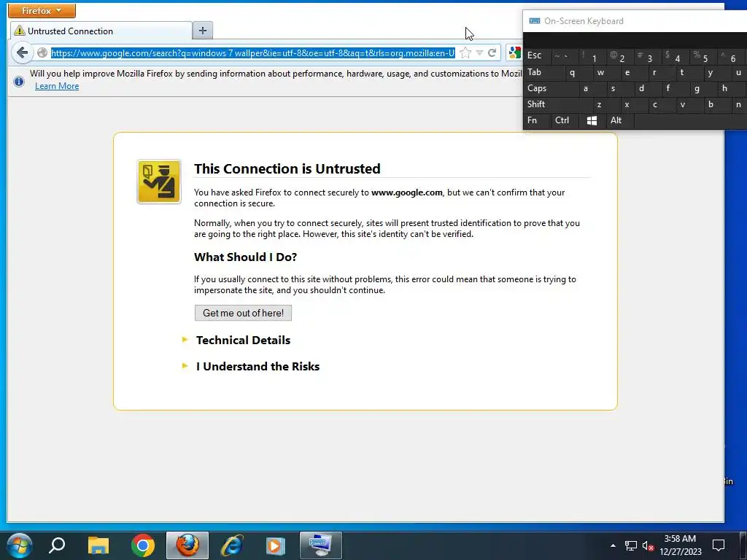Expand the Technical Details section
This screenshot has width=747, height=560.
click(x=243, y=340)
